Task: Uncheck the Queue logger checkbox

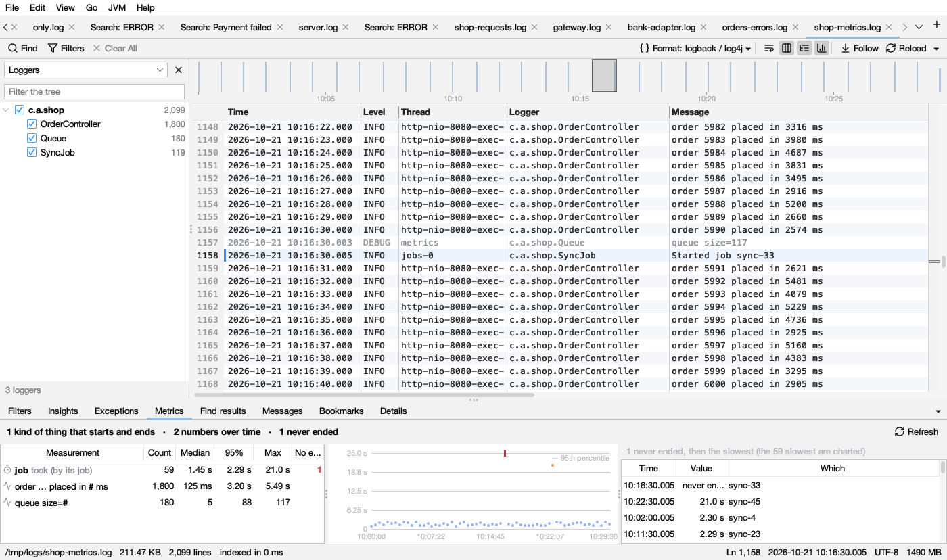Action: tap(32, 138)
